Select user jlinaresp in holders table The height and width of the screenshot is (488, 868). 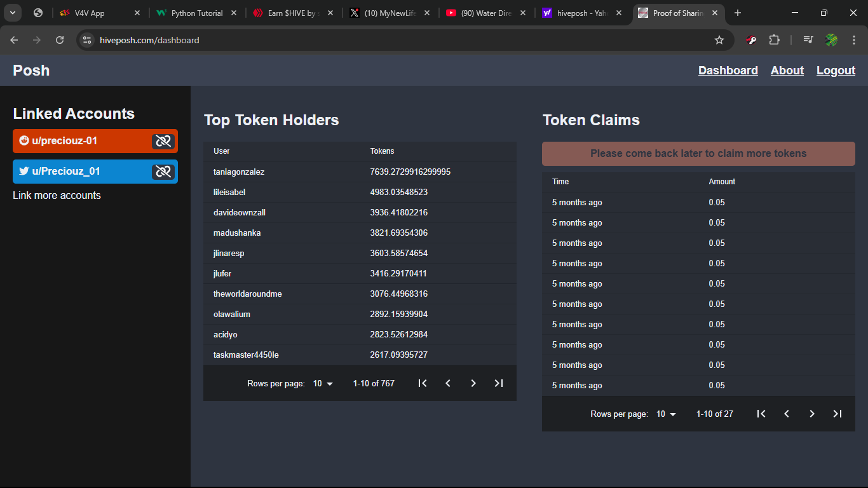229,254
